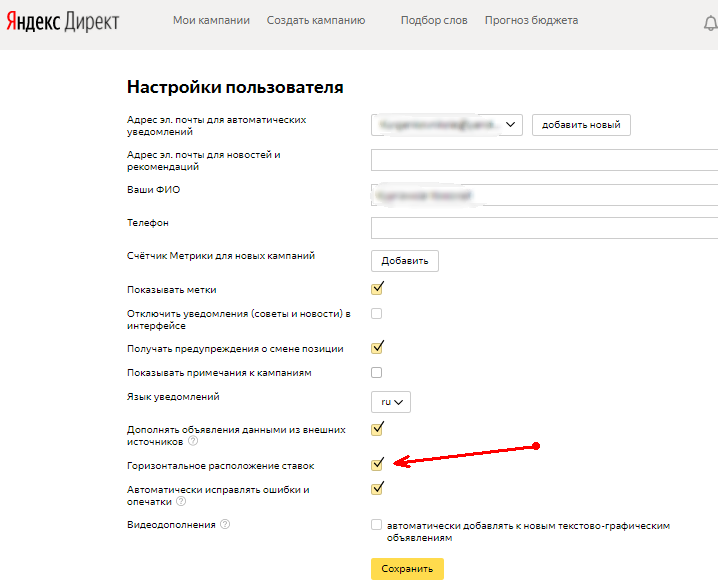Open Мои кампании menu item
Image resolution: width=718 pixels, height=588 pixels.
tap(211, 21)
